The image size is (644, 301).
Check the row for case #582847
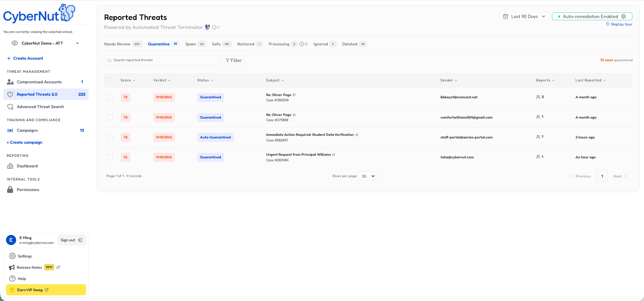pos(110,137)
